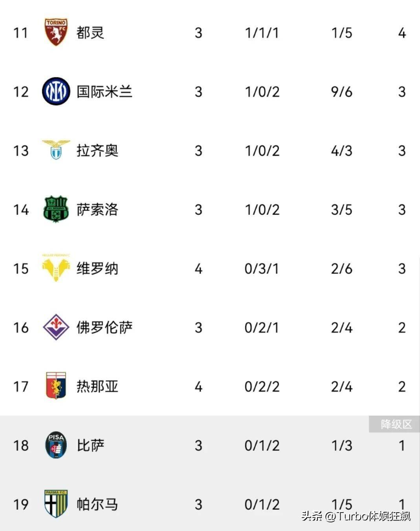The height and width of the screenshot is (531, 420).
Task: Click the Hellas Verona yellow logo
Action: pyautogui.click(x=56, y=268)
